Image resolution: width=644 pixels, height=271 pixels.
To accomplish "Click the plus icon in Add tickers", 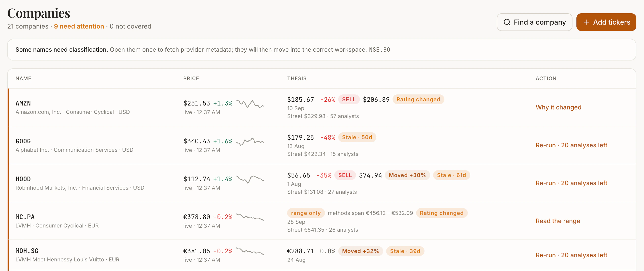I will point(586,22).
